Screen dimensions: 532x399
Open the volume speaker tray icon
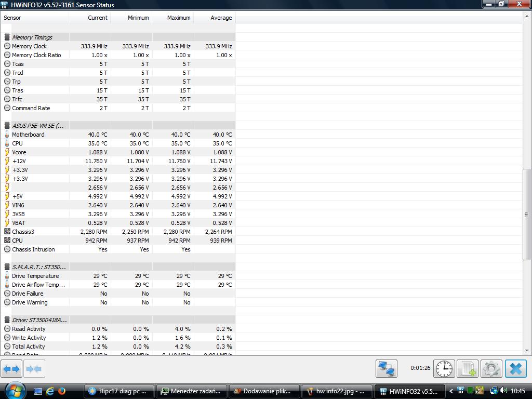tap(503, 391)
